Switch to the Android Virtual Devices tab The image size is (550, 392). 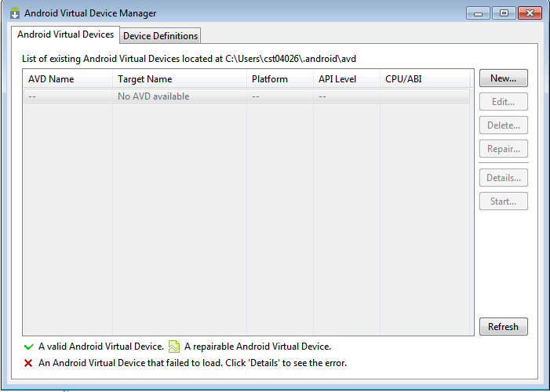[x=65, y=34]
